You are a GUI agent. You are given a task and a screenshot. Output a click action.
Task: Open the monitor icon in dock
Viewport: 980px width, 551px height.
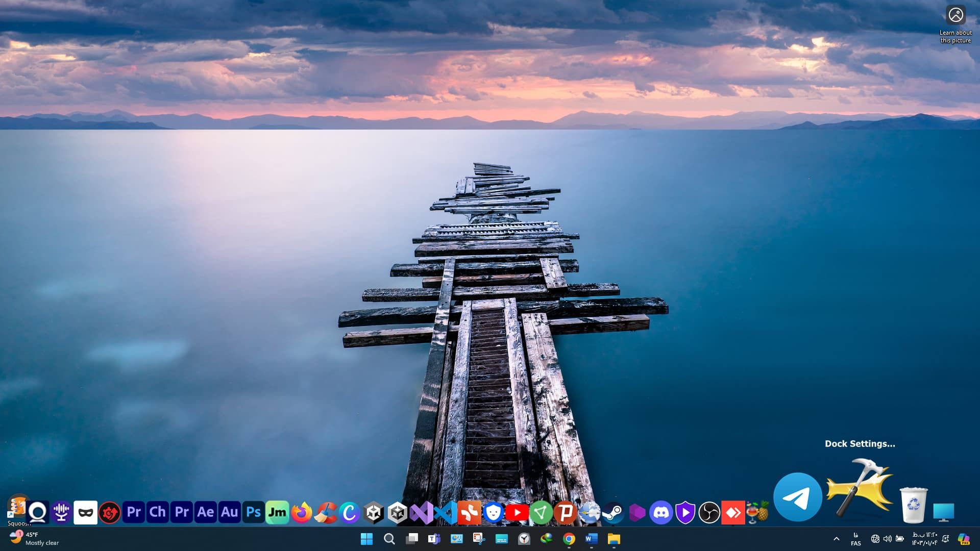[x=943, y=512]
